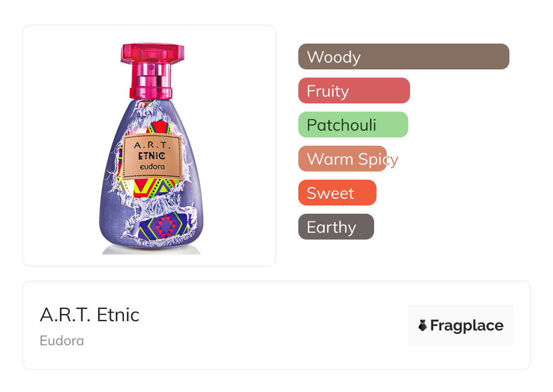The image size is (553, 392).
Task: Open the Eudora brand link
Action: point(62,341)
